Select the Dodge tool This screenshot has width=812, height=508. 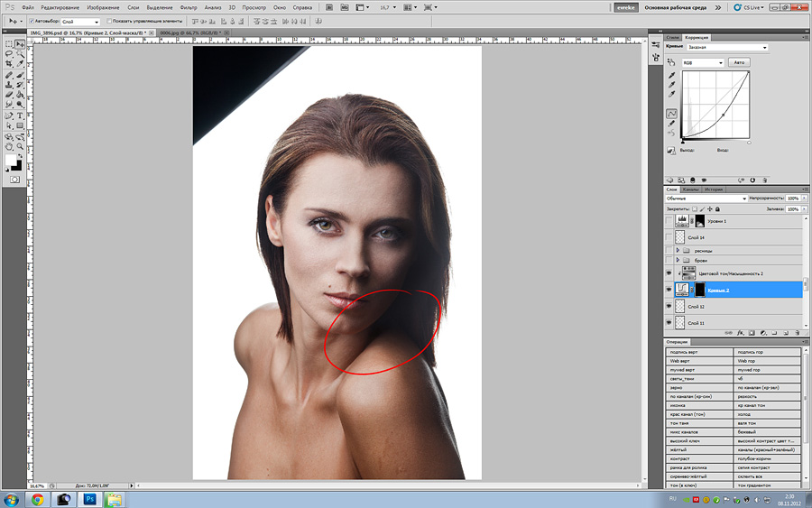[20, 105]
